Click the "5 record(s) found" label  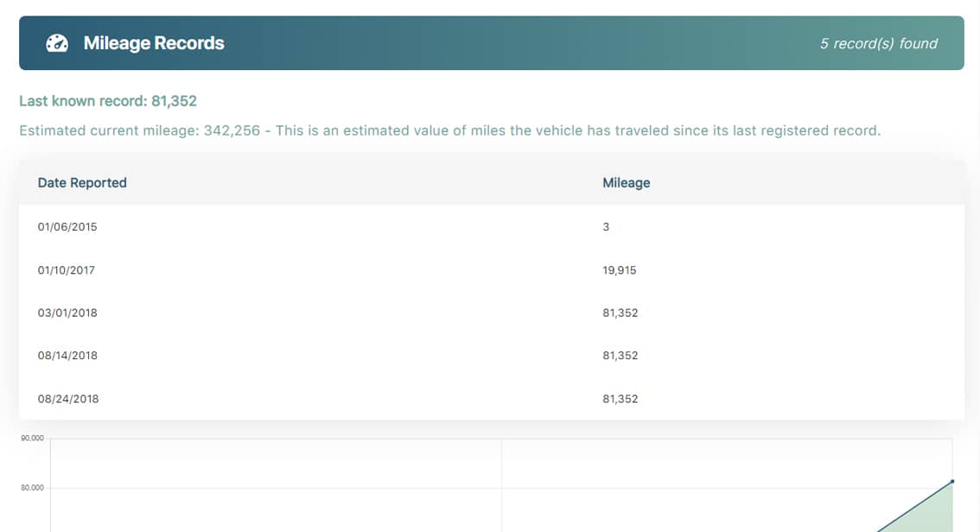pos(878,43)
